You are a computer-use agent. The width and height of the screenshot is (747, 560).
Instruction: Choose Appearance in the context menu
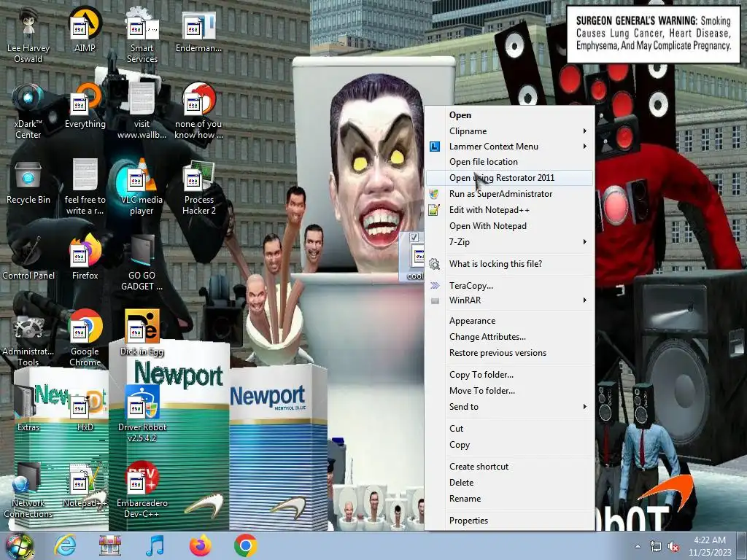pos(508,321)
